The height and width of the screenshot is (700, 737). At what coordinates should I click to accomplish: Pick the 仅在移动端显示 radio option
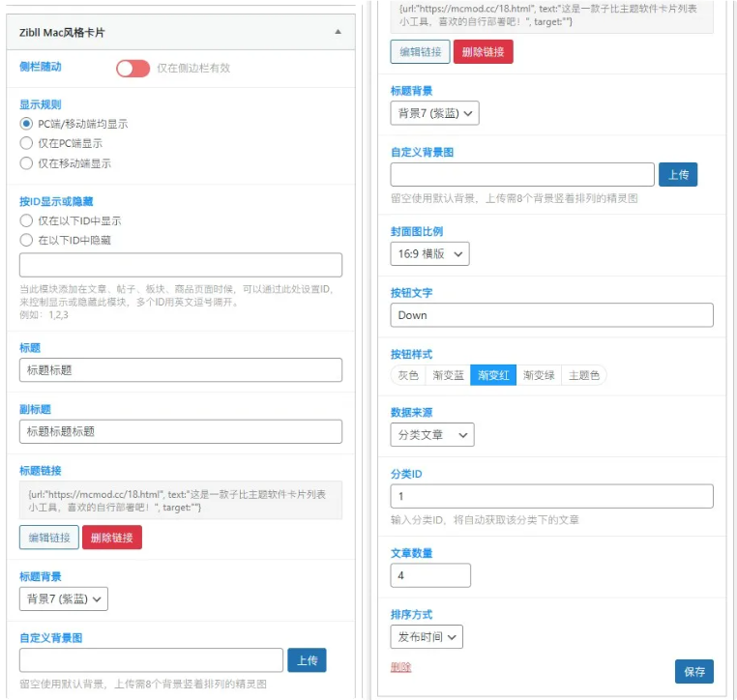click(x=27, y=163)
